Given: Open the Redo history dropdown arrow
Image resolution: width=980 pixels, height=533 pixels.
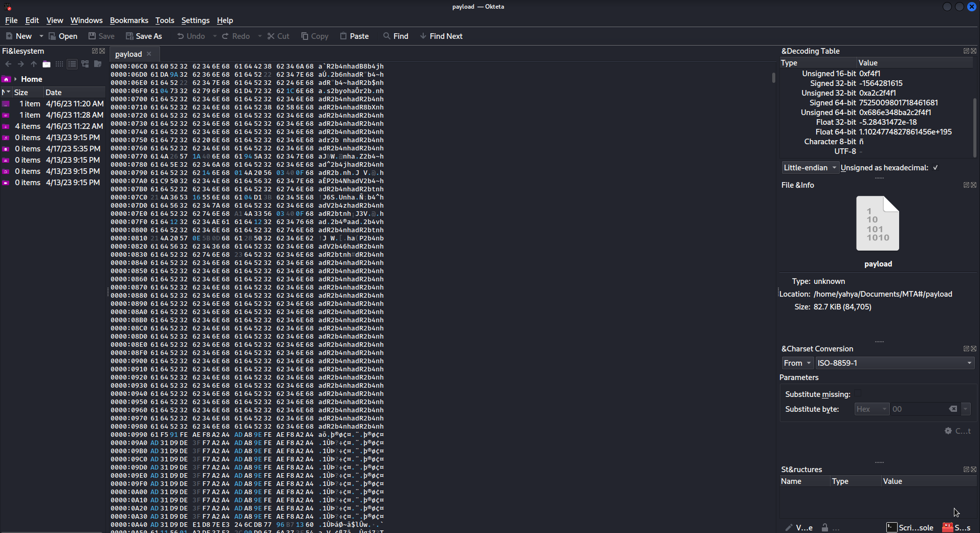Looking at the screenshot, I should (259, 36).
